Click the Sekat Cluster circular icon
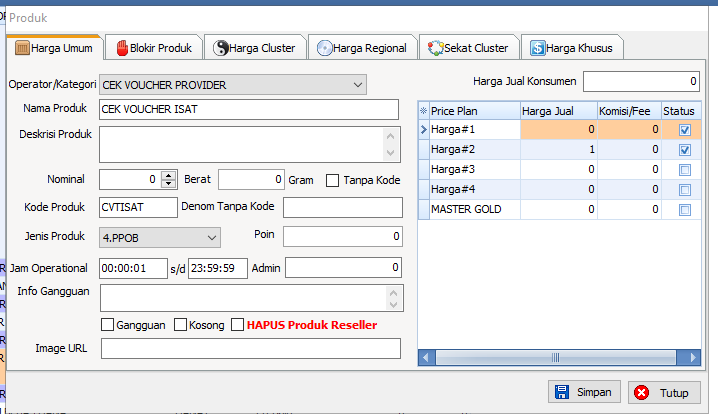Screen dimensions: 718x414 [435, 48]
